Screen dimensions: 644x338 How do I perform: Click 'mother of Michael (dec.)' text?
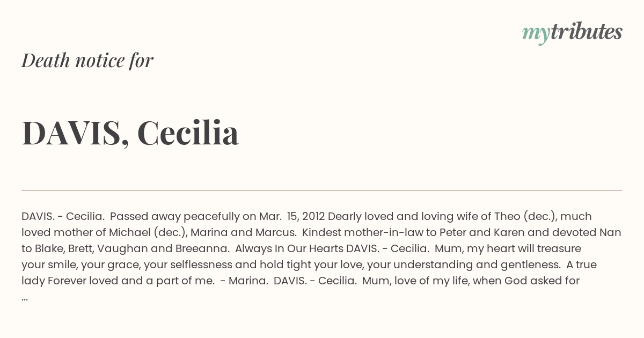point(118,232)
